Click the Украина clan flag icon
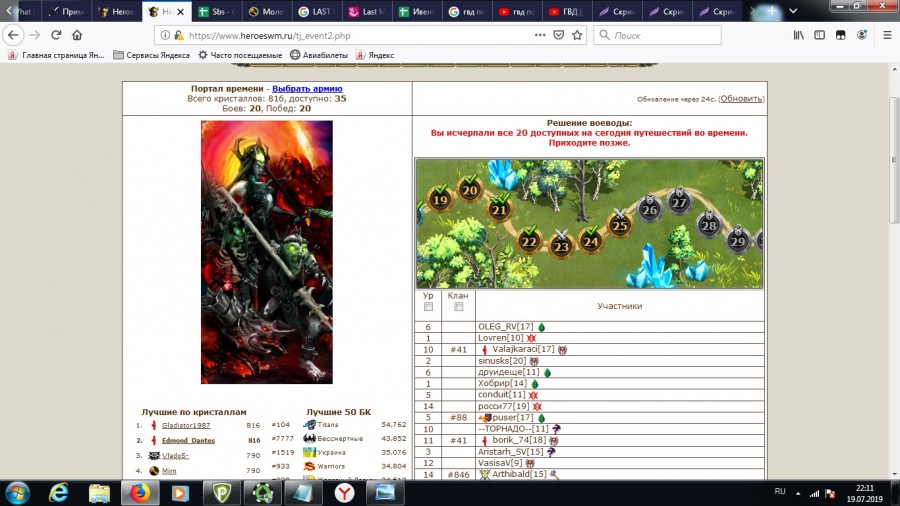This screenshot has height=506, width=900. click(309, 452)
